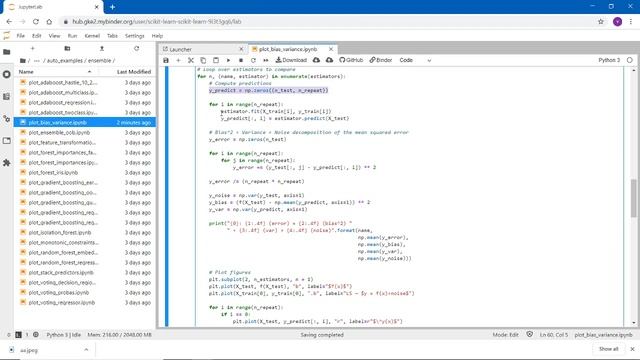Screen dimensions: 640x360
Task: Click the root folder icon in the breadcrumb
Action: [23, 60]
